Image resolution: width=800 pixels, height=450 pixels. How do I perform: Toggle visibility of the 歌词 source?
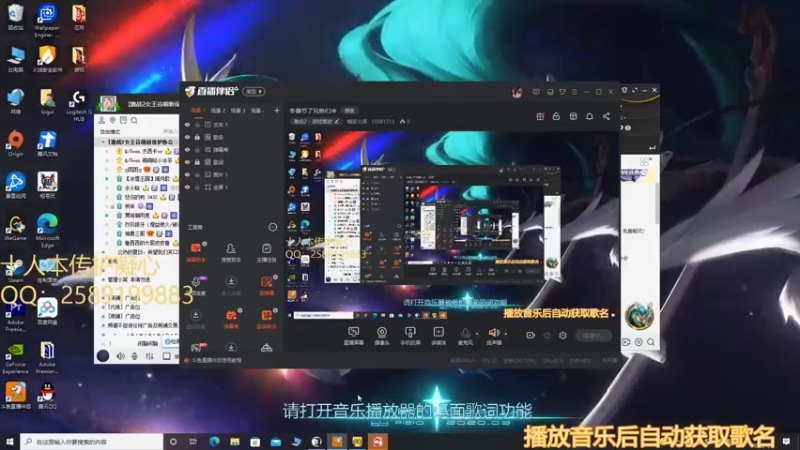coord(187,162)
